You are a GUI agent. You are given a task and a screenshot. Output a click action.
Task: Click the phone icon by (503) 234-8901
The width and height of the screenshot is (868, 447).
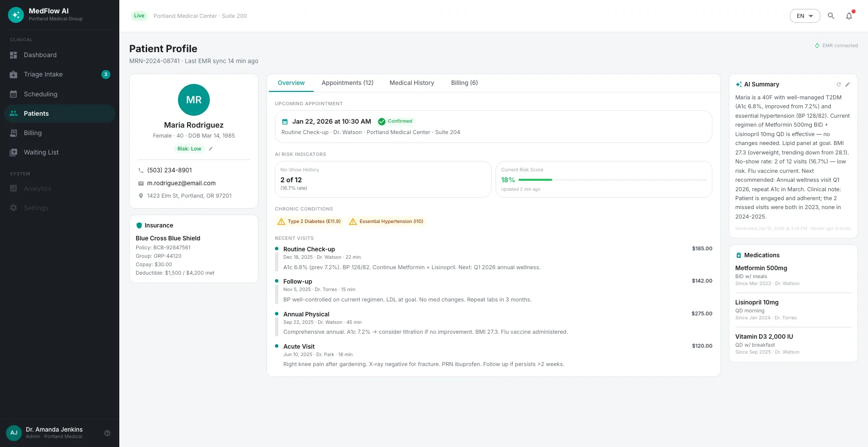click(x=141, y=170)
